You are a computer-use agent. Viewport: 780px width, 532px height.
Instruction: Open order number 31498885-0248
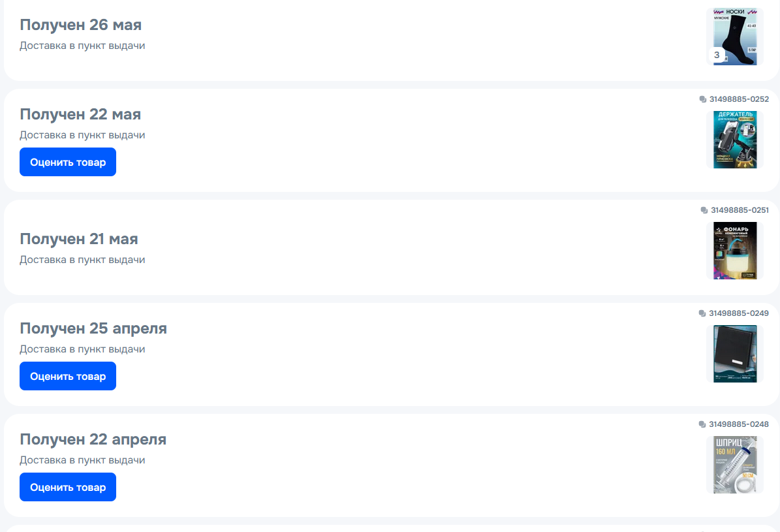(x=739, y=424)
